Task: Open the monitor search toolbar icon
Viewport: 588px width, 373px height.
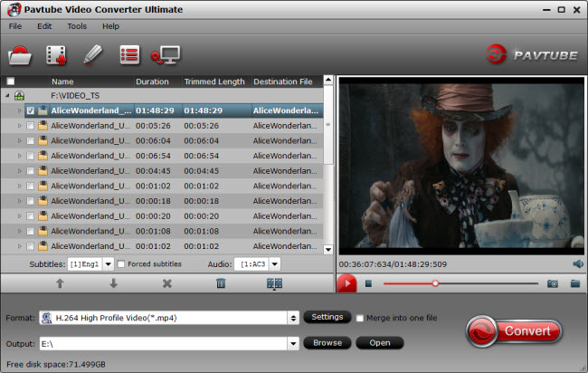Action: point(166,55)
